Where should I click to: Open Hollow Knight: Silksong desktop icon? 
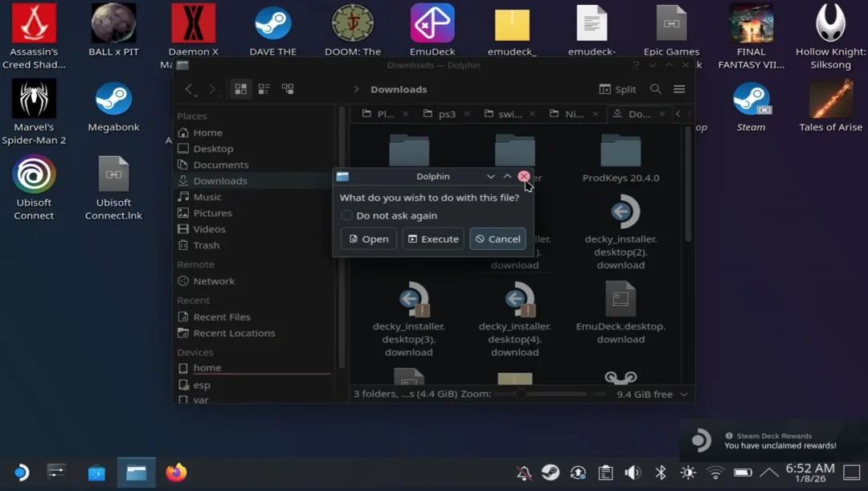pyautogui.click(x=830, y=36)
